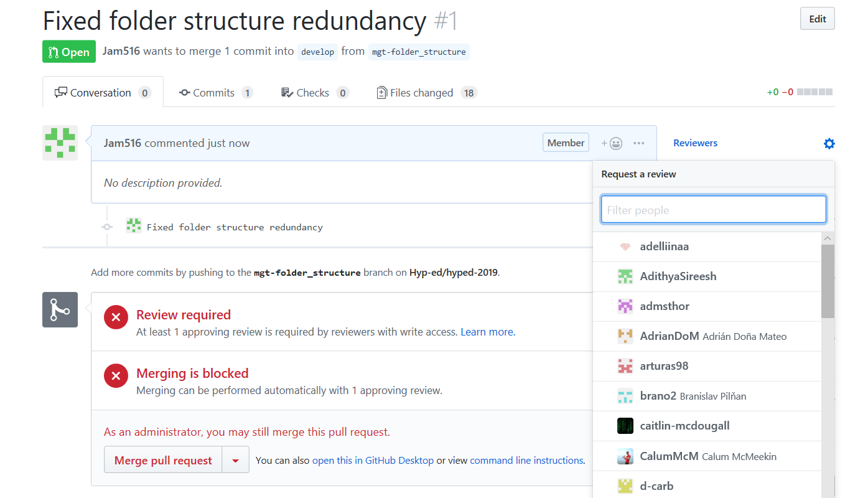This screenshot has width=868, height=498.
Task: Switch to the Commits tab
Action: click(x=216, y=93)
